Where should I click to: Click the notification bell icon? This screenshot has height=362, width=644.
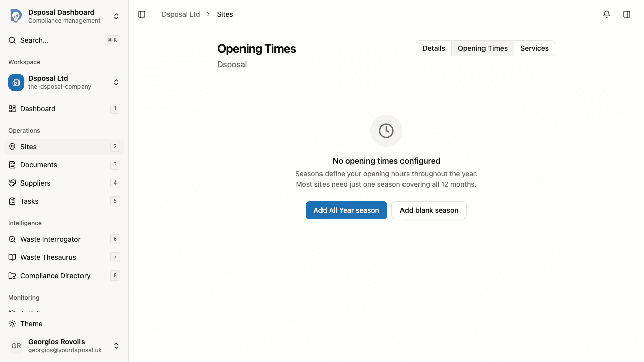coord(606,14)
